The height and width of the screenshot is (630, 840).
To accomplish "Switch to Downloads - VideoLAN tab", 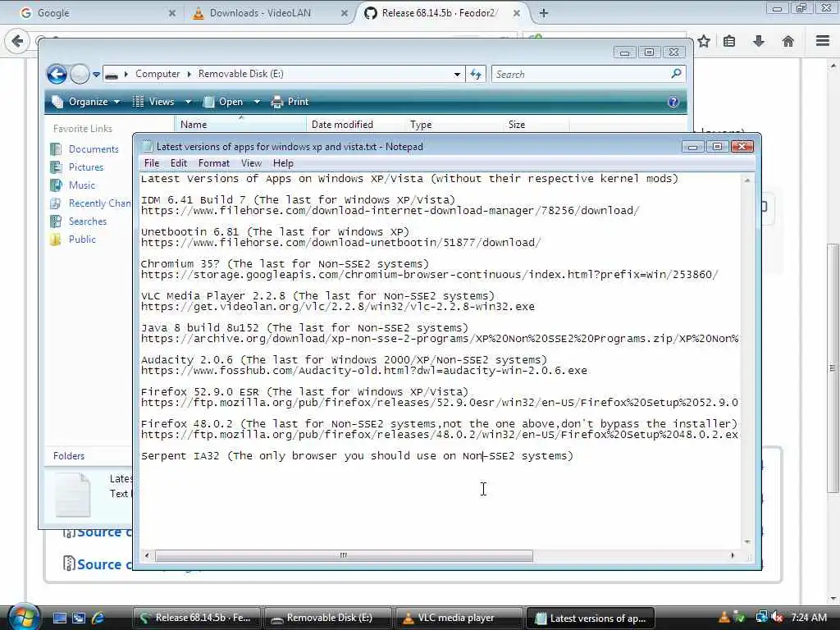I will tap(268, 13).
